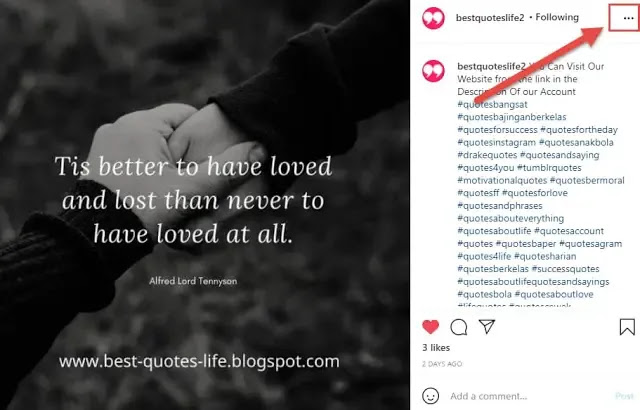This screenshot has height=410, width=640.
Task: Toggle the Following status button
Action: pos(557,17)
